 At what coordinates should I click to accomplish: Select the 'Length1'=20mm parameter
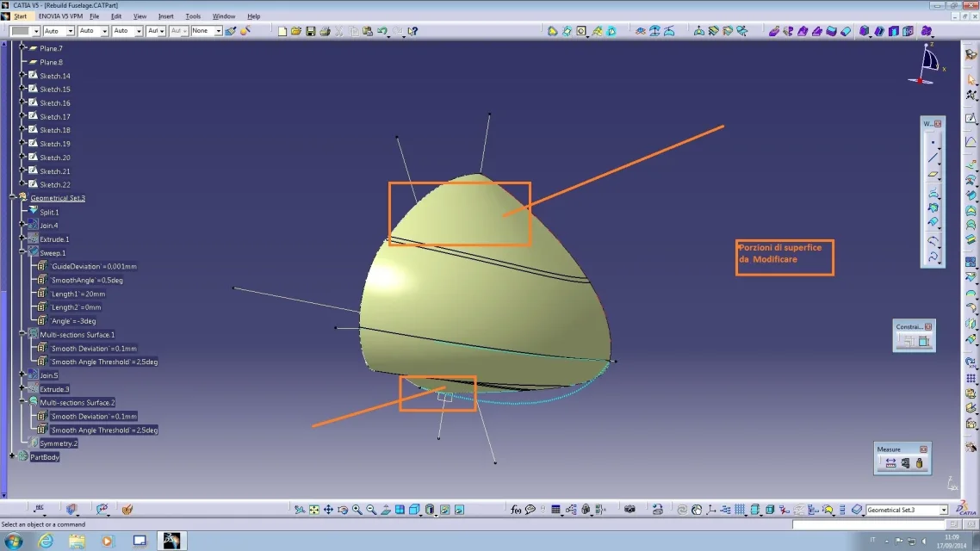coord(78,294)
